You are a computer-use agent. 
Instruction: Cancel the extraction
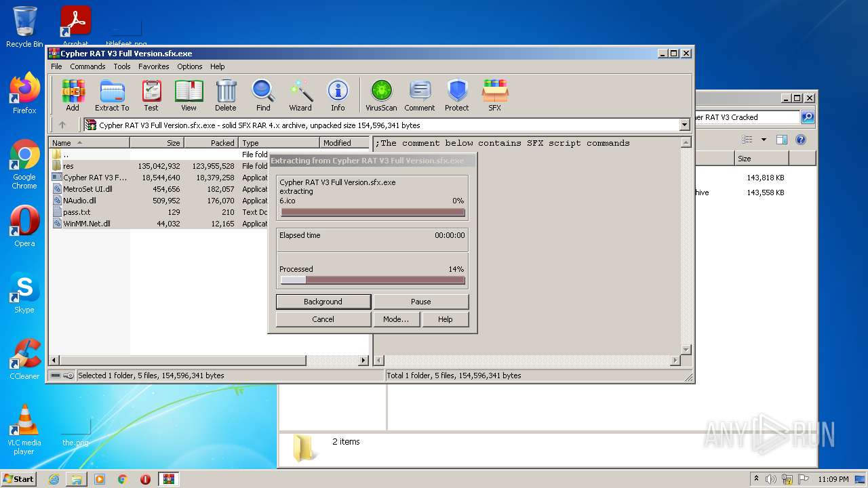tap(323, 319)
